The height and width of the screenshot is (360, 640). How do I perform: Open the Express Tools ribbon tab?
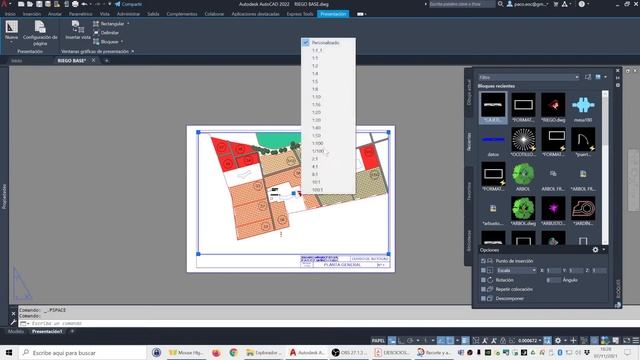(300, 14)
